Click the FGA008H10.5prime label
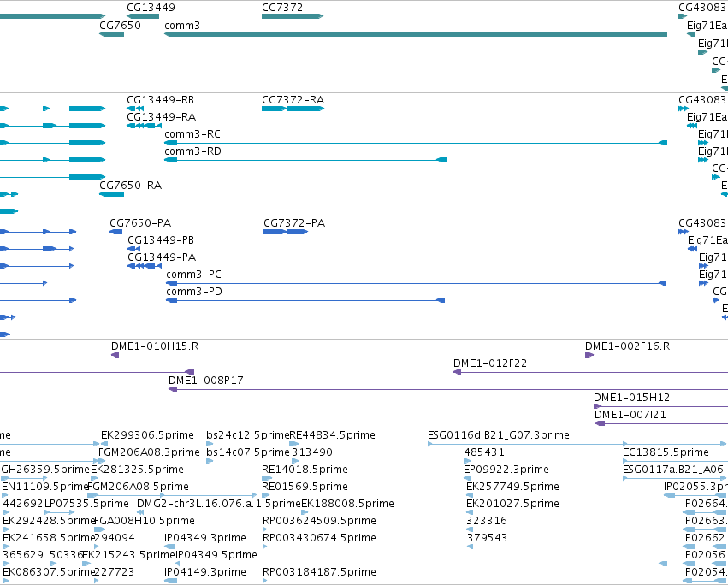Viewport: 728px width, 585px height. [x=145, y=521]
